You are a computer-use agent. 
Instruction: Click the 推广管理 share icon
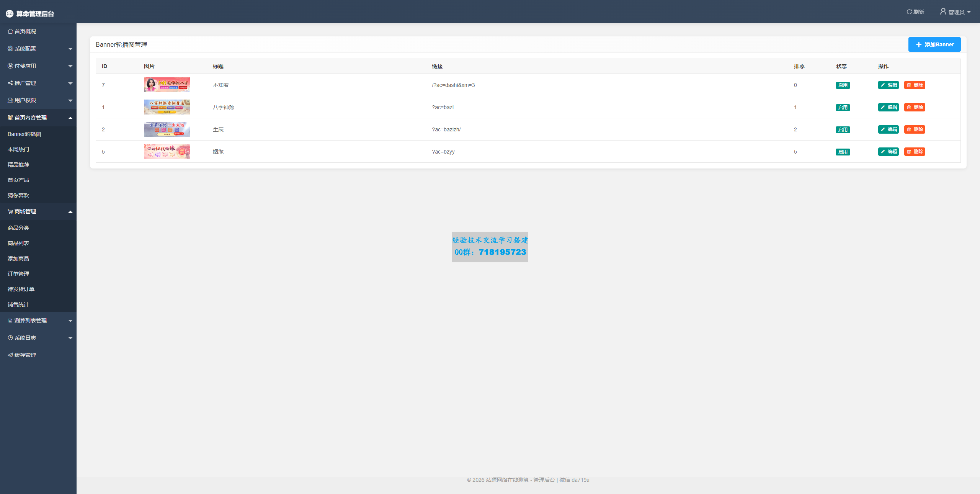tap(10, 83)
